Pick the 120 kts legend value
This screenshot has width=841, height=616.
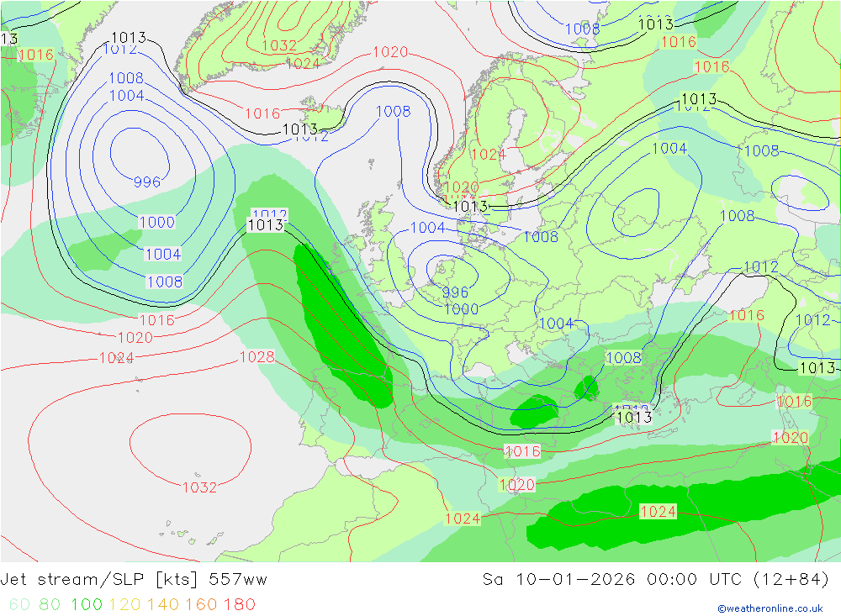coord(124,604)
